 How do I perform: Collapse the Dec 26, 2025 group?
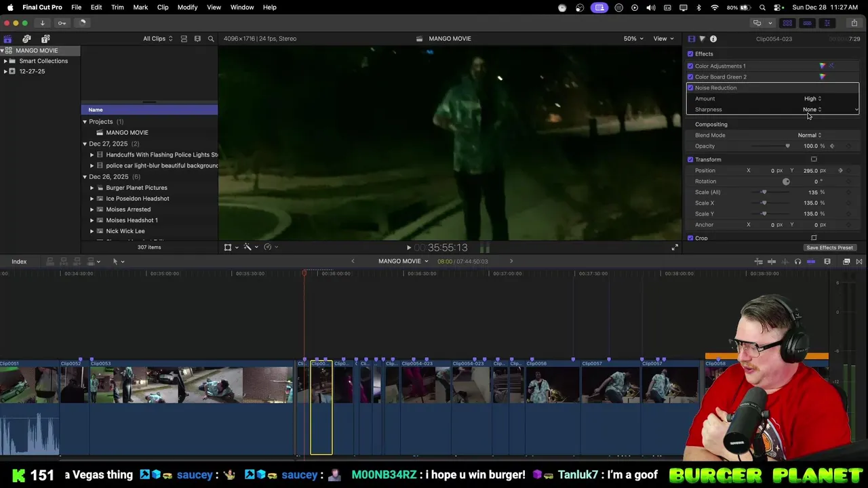[85, 177]
